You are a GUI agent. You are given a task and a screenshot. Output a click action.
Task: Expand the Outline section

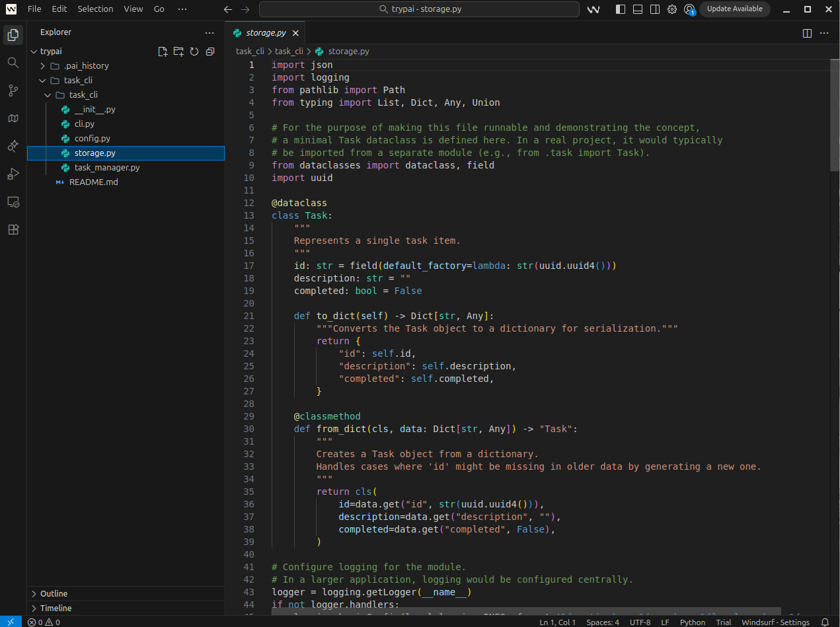point(54,593)
